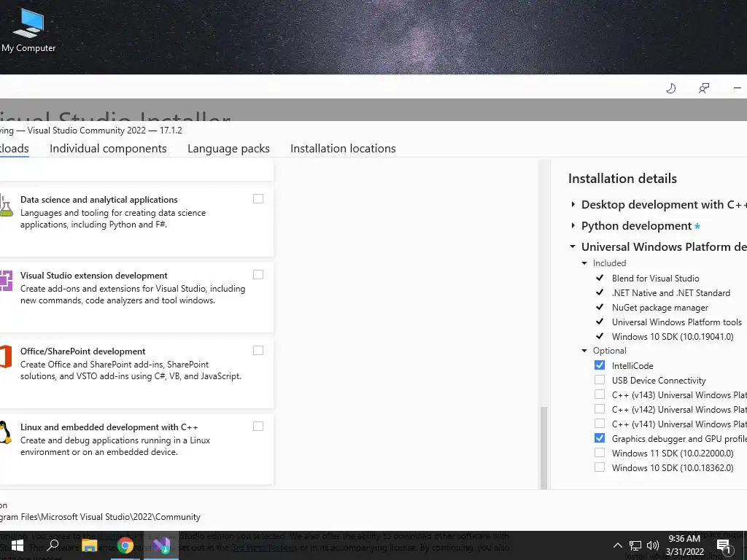Select Visual Studio Installer taskbar icon

pyautogui.click(x=161, y=545)
